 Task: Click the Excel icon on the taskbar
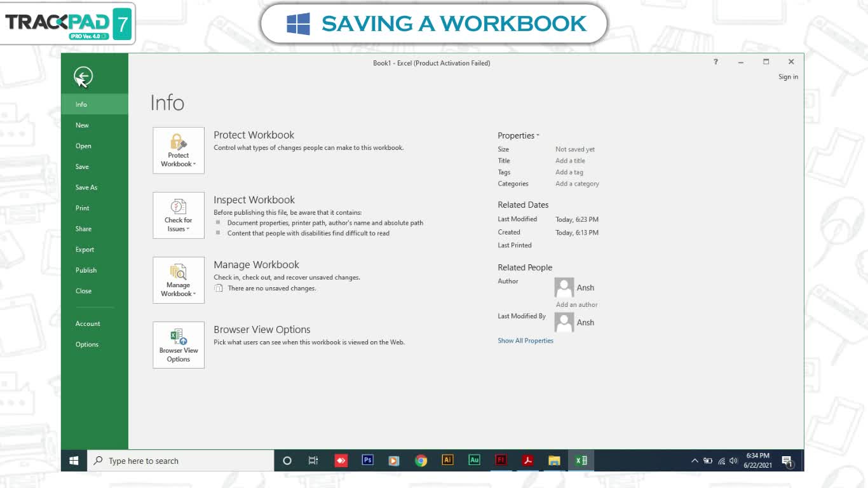click(x=581, y=461)
